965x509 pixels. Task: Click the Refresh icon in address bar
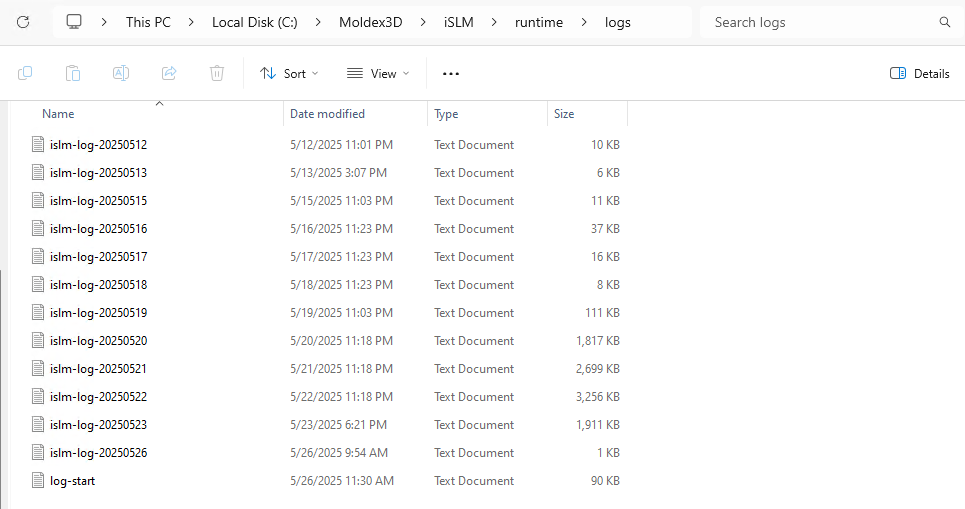23,22
